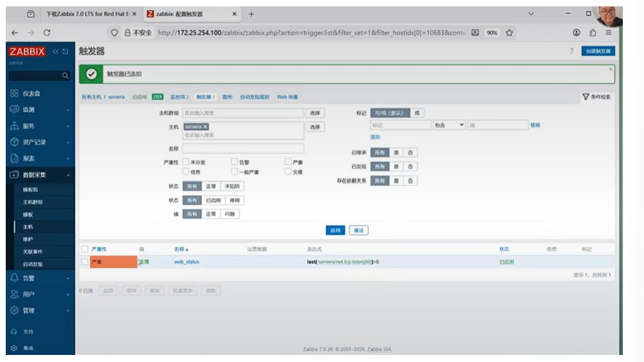Expand the 服务 menu chevron
The width and height of the screenshot is (644, 362).
pos(68,126)
